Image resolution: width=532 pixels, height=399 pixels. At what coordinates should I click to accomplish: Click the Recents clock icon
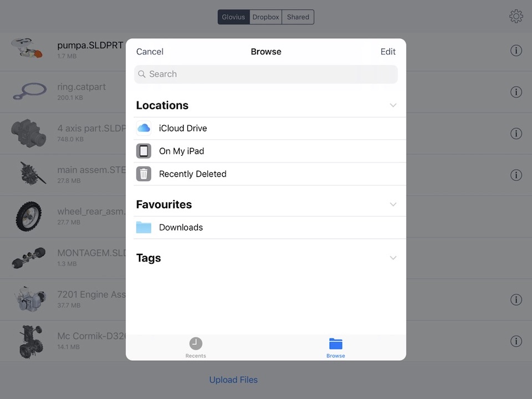point(196,344)
